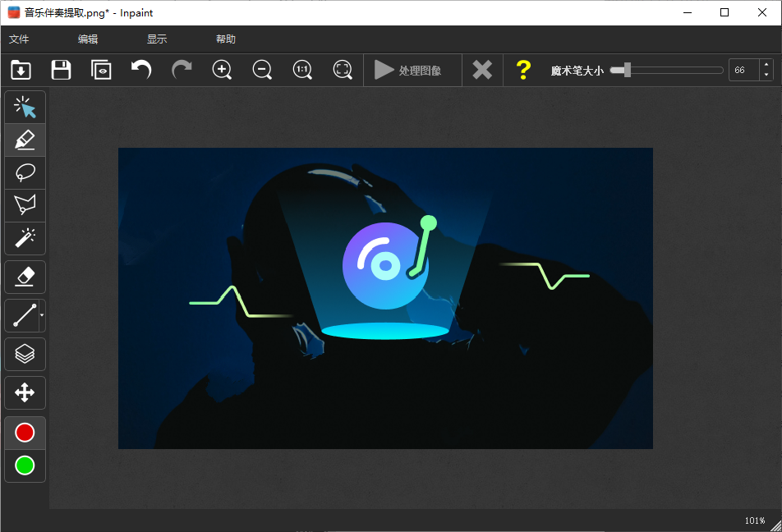Enable the red mask marker color

(x=25, y=433)
